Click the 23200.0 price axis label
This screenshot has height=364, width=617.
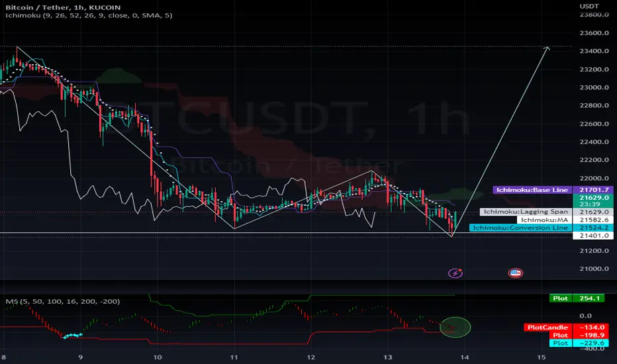pyautogui.click(x=594, y=69)
